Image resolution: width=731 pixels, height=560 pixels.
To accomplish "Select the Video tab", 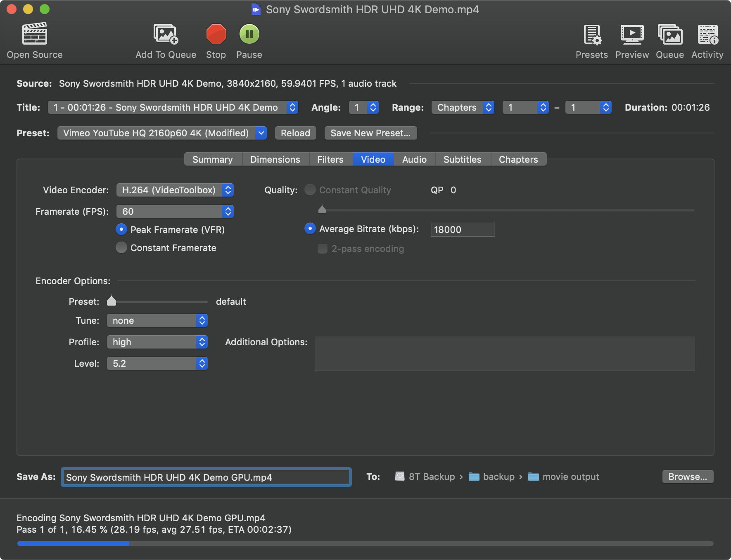I will point(373,159).
